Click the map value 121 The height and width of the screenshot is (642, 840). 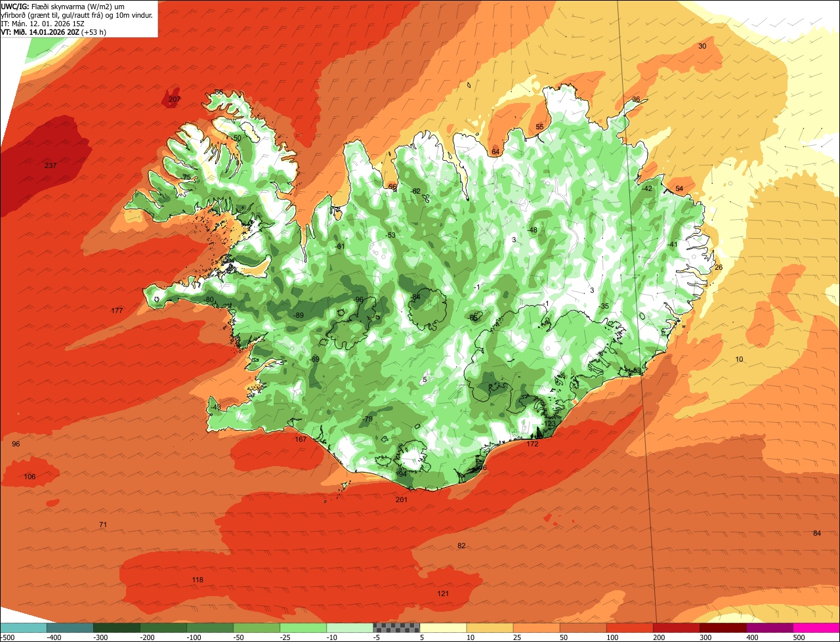coord(443,593)
